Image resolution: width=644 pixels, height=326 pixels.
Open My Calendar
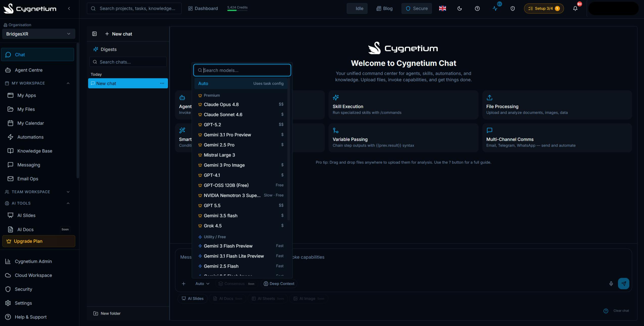38,123
